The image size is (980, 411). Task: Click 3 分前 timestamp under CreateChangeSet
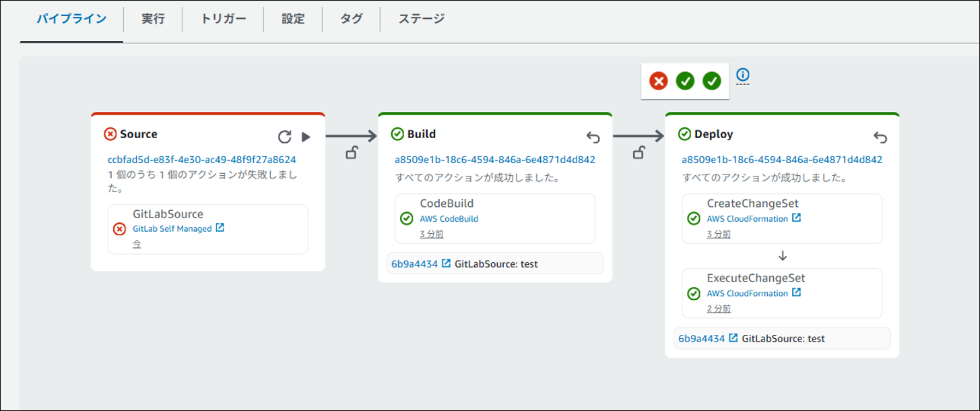pyautogui.click(x=719, y=234)
